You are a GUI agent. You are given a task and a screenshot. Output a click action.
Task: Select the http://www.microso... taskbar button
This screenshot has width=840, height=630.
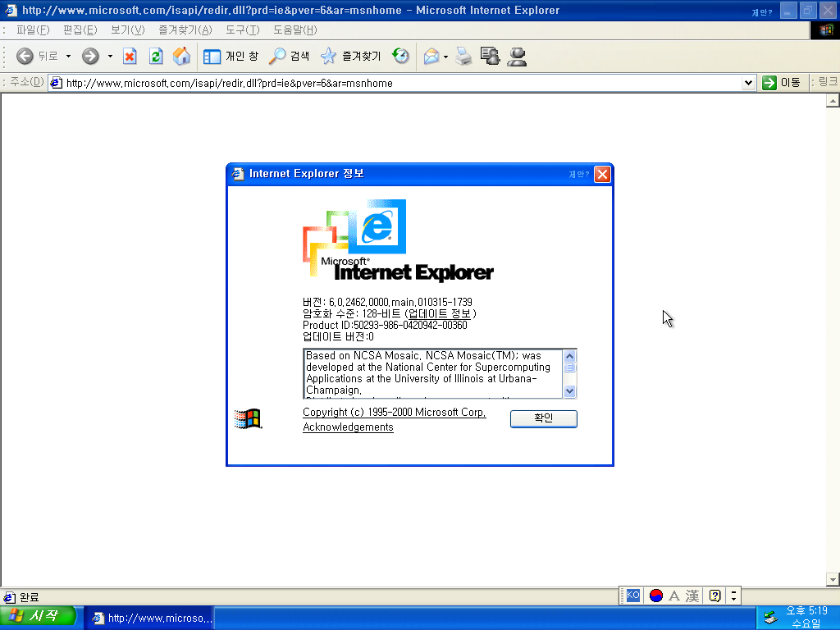click(x=151, y=619)
